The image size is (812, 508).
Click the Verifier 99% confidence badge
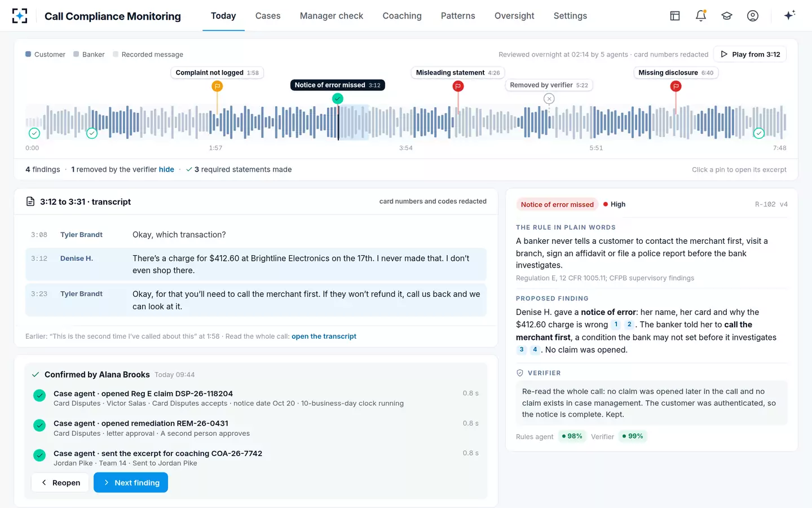(633, 436)
